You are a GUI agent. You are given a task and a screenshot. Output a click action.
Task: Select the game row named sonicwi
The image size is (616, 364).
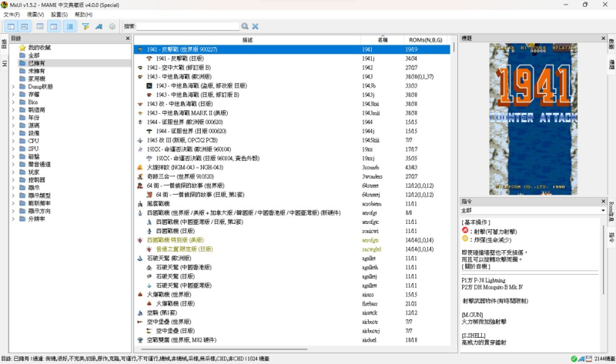tap(292, 231)
